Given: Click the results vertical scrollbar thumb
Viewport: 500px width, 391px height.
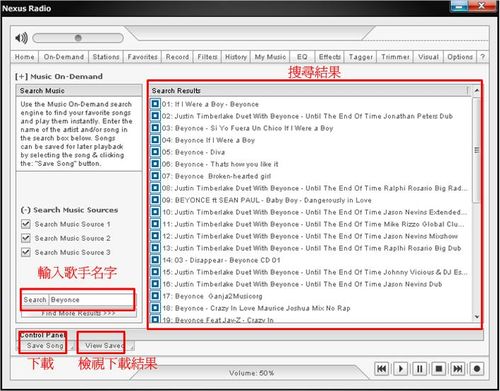Looking at the screenshot, I should click(477, 150).
